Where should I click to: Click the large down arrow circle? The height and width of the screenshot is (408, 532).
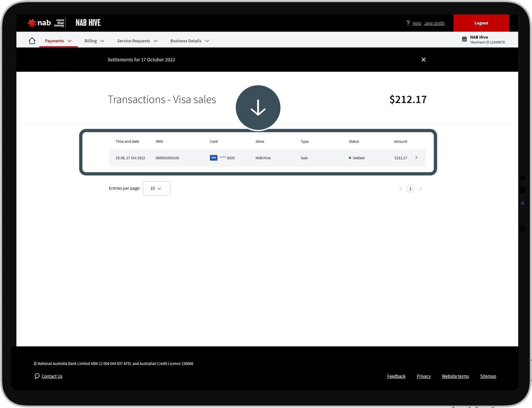(x=258, y=108)
